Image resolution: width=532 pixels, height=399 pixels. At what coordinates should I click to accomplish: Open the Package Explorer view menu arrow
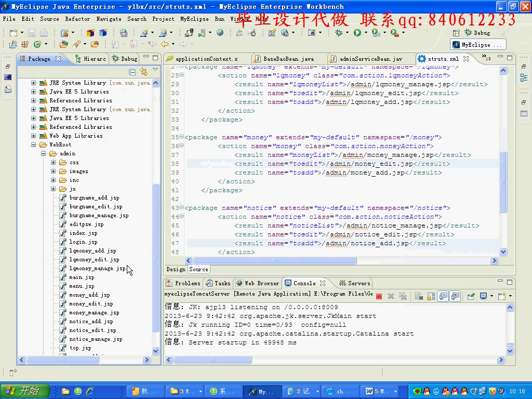tap(155, 70)
